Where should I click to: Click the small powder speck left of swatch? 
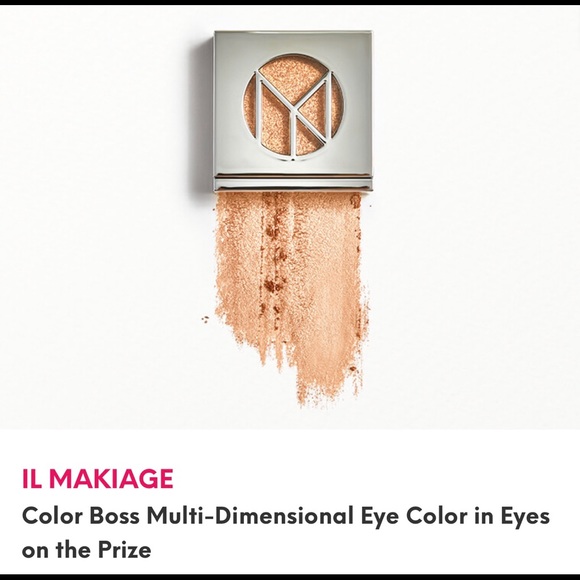205,318
